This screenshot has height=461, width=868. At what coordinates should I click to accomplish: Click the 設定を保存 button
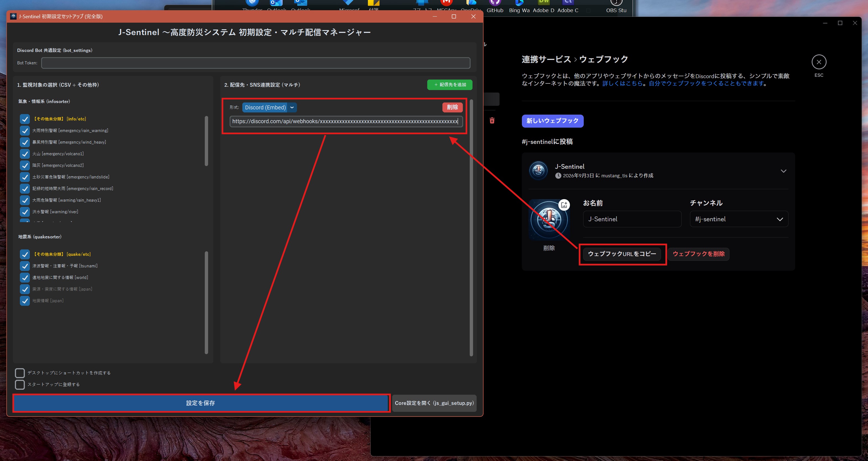[x=201, y=403]
